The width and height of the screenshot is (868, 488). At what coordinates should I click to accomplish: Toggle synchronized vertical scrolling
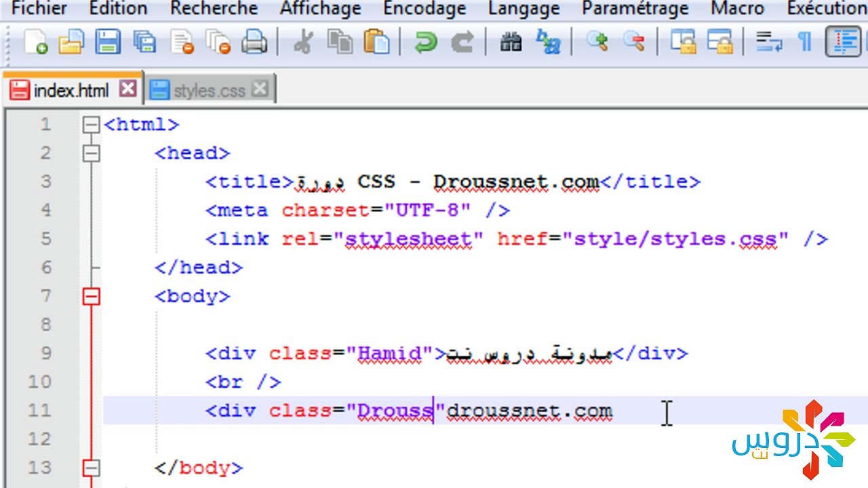coord(683,42)
